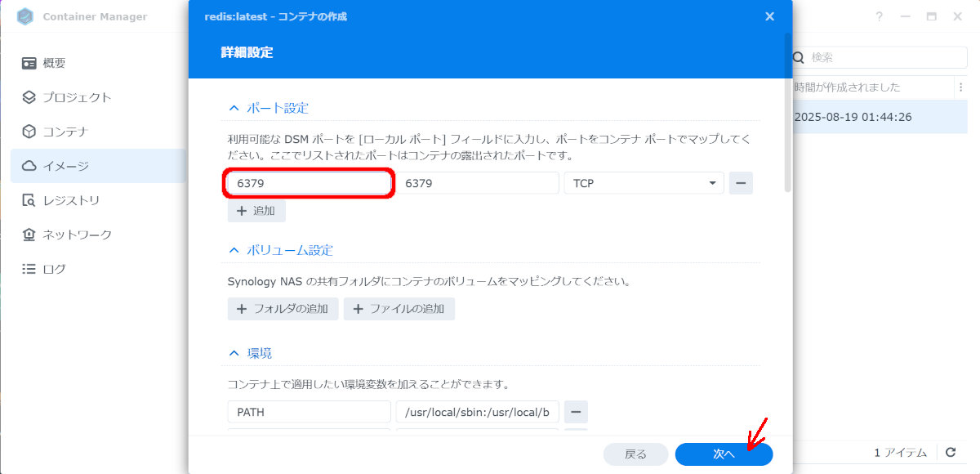Remove the 6379 port mapping row
The image size is (980, 474).
(x=741, y=183)
